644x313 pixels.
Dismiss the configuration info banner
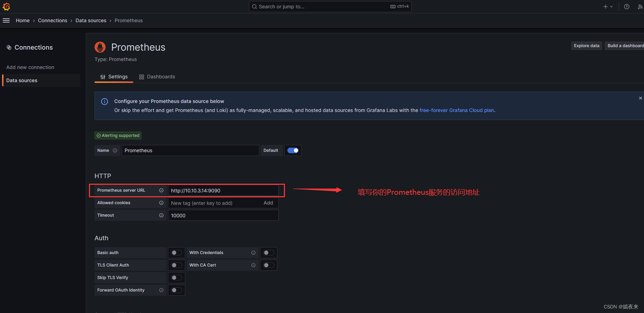point(640,98)
